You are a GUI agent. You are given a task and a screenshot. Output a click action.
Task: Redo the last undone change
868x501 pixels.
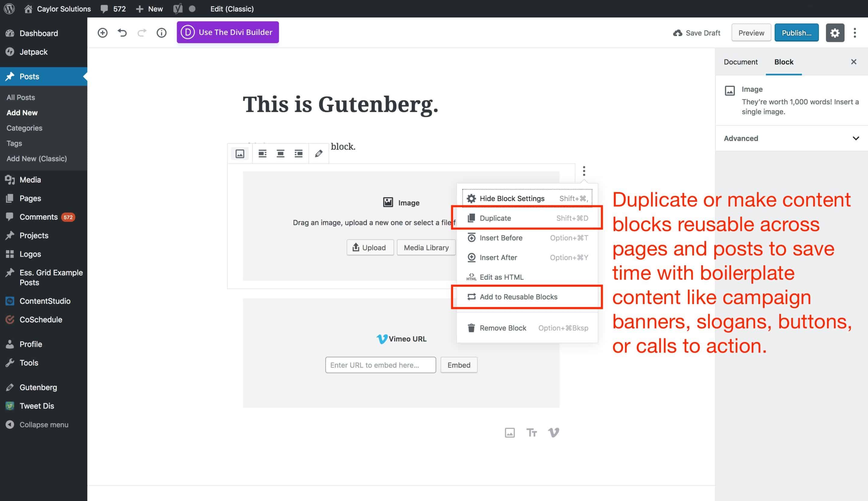(142, 33)
